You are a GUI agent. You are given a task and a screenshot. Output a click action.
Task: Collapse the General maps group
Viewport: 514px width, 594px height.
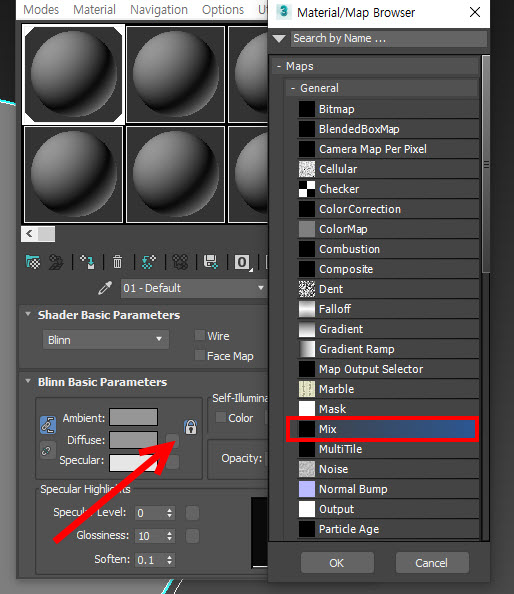[293, 88]
